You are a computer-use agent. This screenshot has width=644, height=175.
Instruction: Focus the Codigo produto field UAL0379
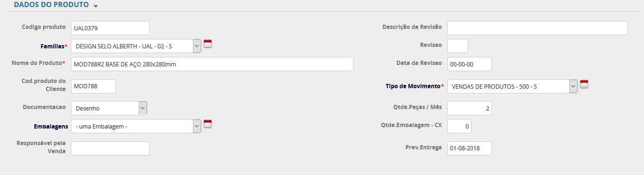pos(110,28)
